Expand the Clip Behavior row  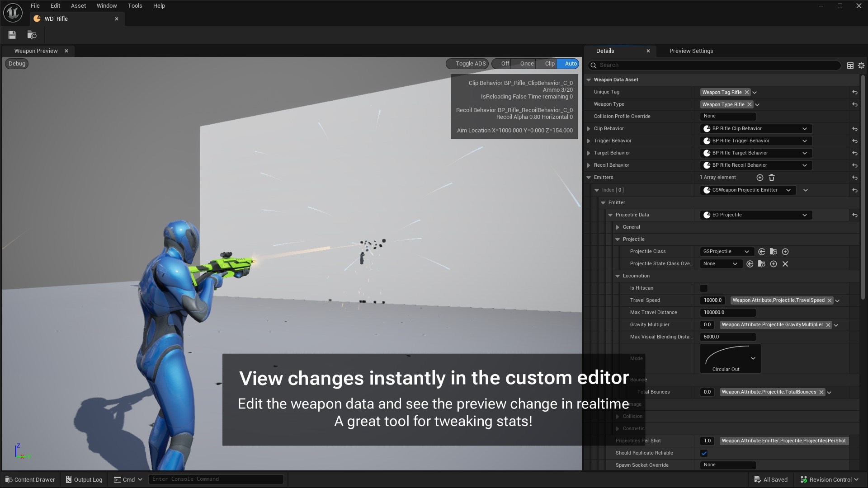coord(589,129)
